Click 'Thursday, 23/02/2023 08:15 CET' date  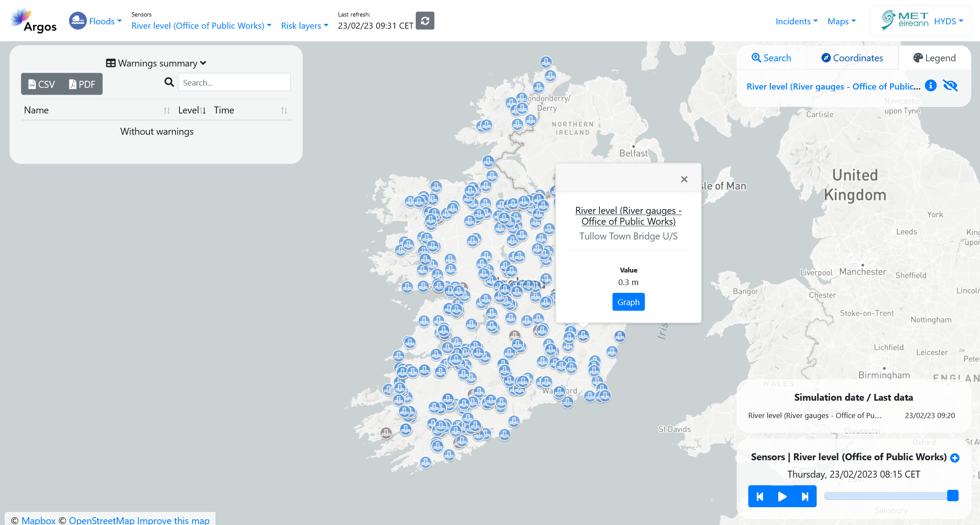point(854,474)
